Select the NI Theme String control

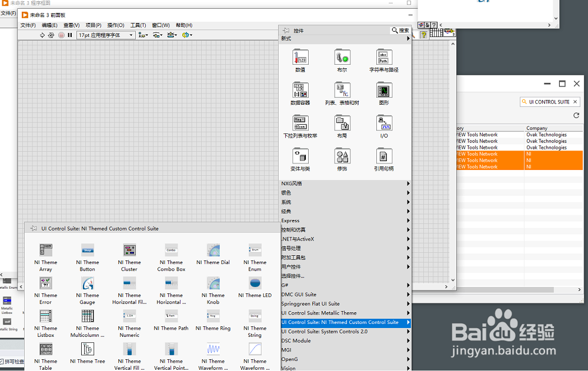coord(255,316)
